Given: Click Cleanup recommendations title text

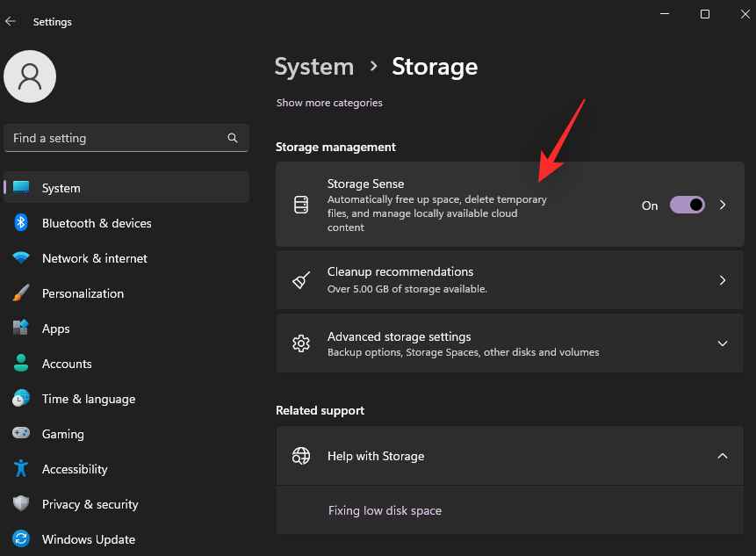Looking at the screenshot, I should pyautogui.click(x=400, y=271).
